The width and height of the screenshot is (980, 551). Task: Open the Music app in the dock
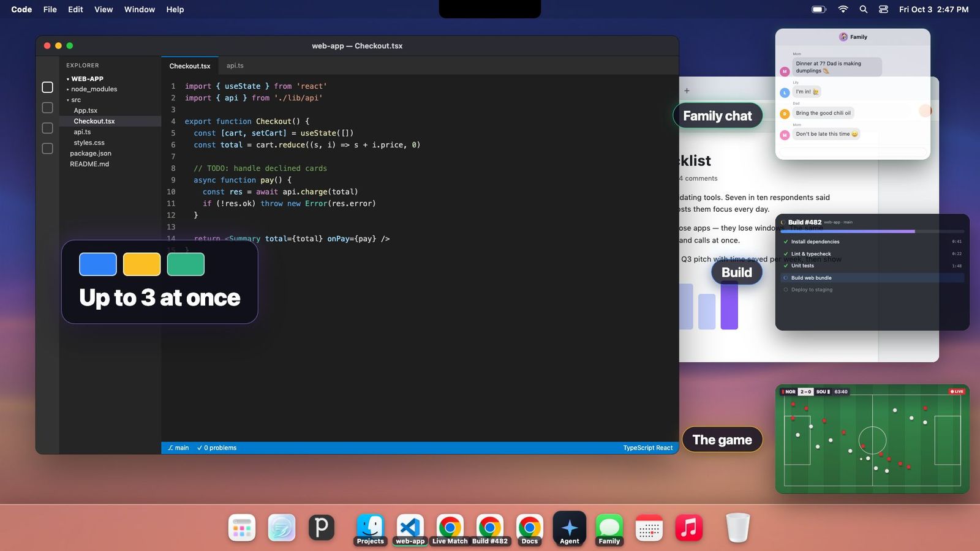[x=689, y=528]
